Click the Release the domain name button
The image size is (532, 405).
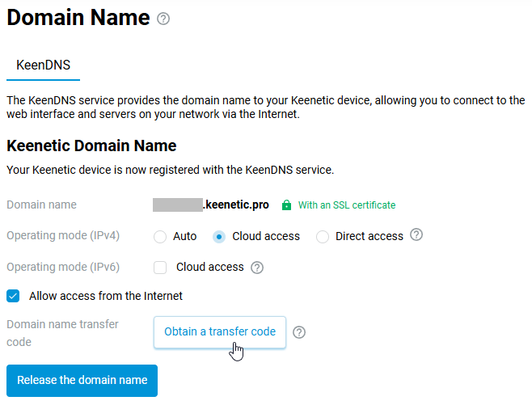pyautogui.click(x=82, y=380)
